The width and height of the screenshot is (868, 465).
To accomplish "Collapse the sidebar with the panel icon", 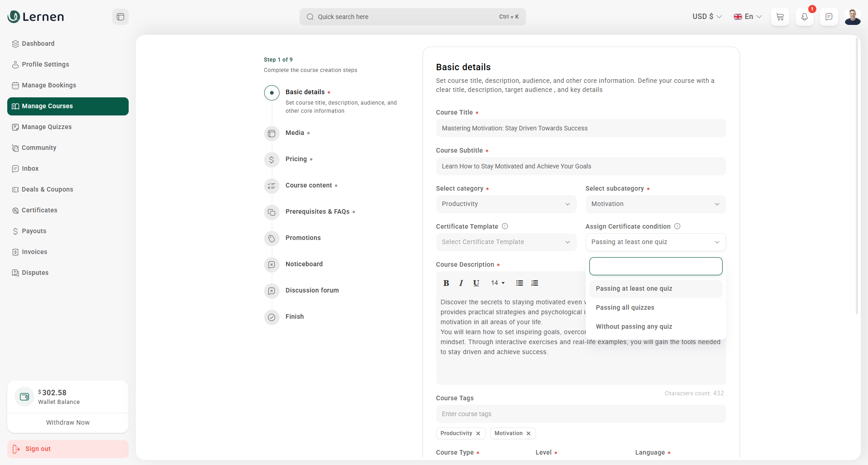I will [121, 17].
